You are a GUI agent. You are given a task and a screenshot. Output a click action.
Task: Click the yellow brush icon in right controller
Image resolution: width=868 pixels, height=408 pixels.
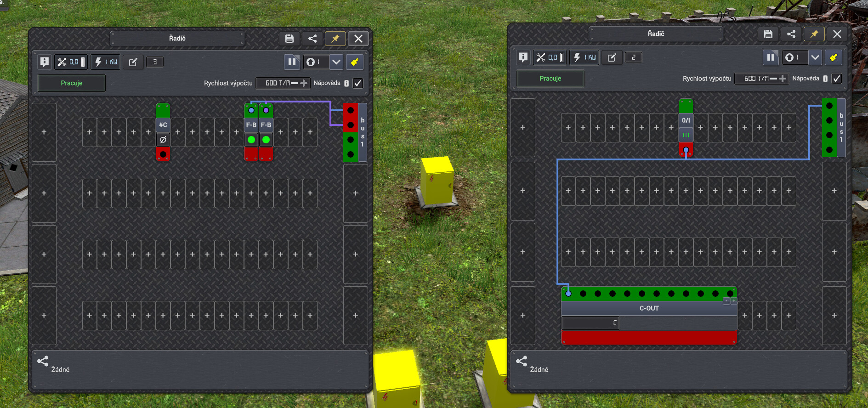(x=834, y=57)
